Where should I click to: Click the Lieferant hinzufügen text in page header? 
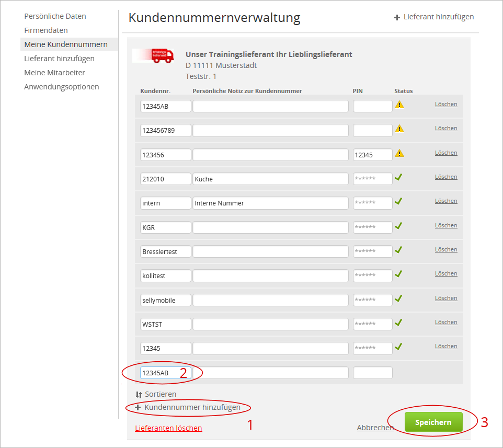439,17
